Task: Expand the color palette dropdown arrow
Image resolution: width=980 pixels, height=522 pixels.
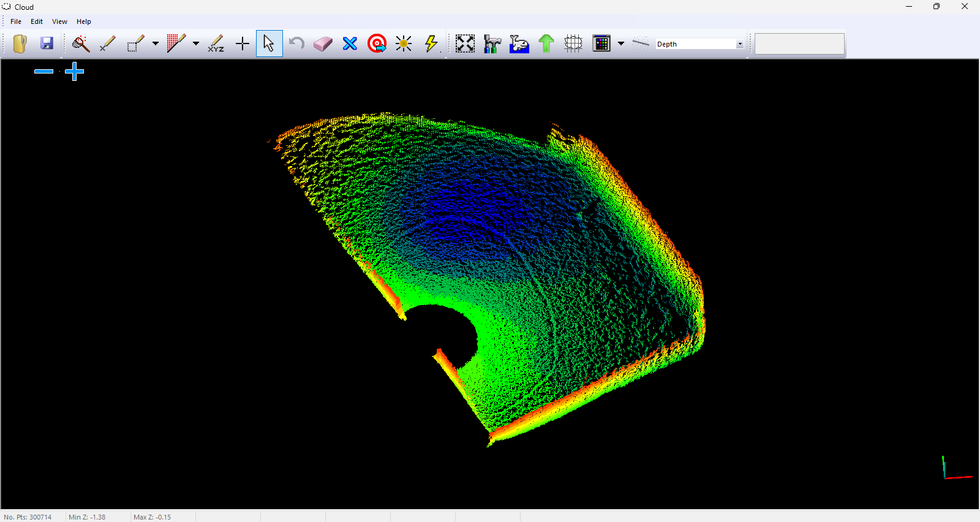Action: (x=621, y=43)
